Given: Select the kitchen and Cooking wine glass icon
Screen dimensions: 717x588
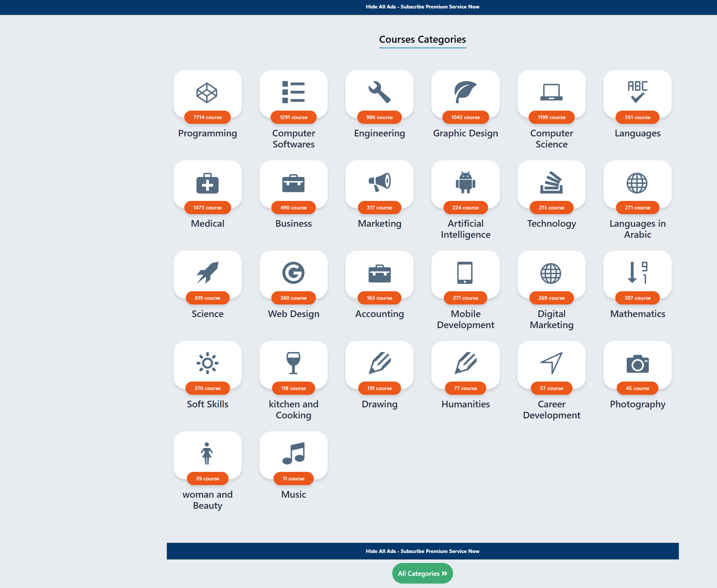Looking at the screenshot, I should 293,363.
